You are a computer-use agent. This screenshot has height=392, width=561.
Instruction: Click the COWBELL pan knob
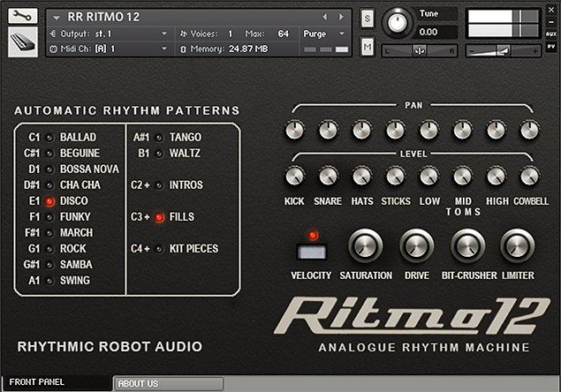tap(530, 130)
